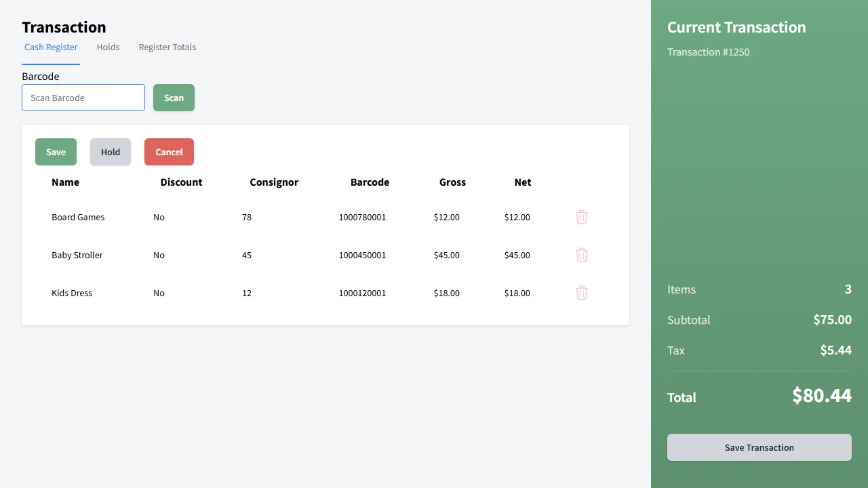Viewport: 868px width, 488px height.
Task: Delete Kids Dress with the trash icon
Action: click(x=581, y=293)
